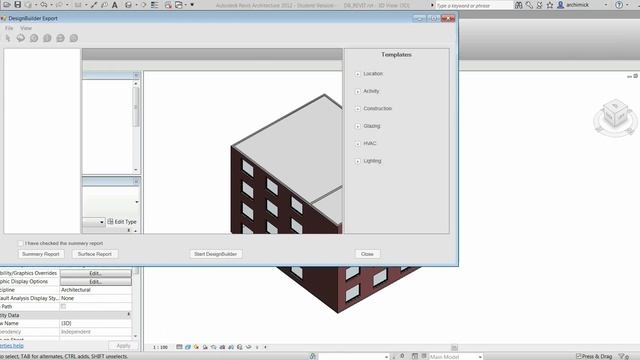Expand the Glazing template node

(x=358, y=126)
